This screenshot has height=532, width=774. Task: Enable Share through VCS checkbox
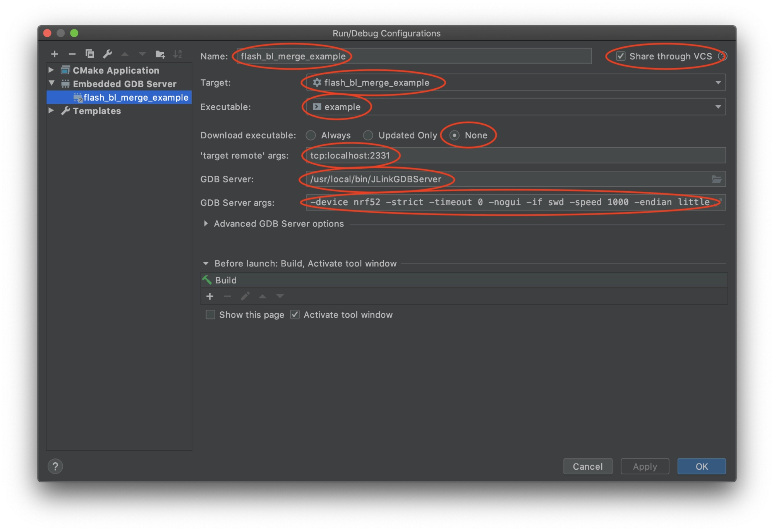[620, 56]
